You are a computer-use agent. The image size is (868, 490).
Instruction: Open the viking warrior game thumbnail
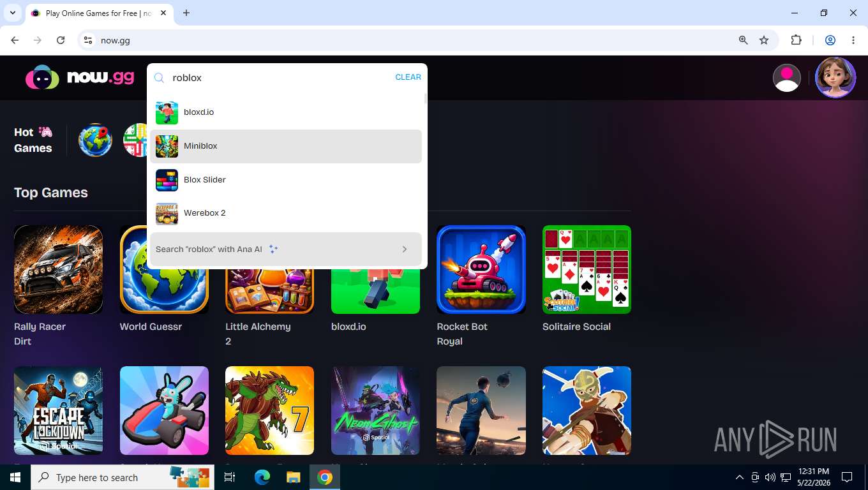pos(587,410)
